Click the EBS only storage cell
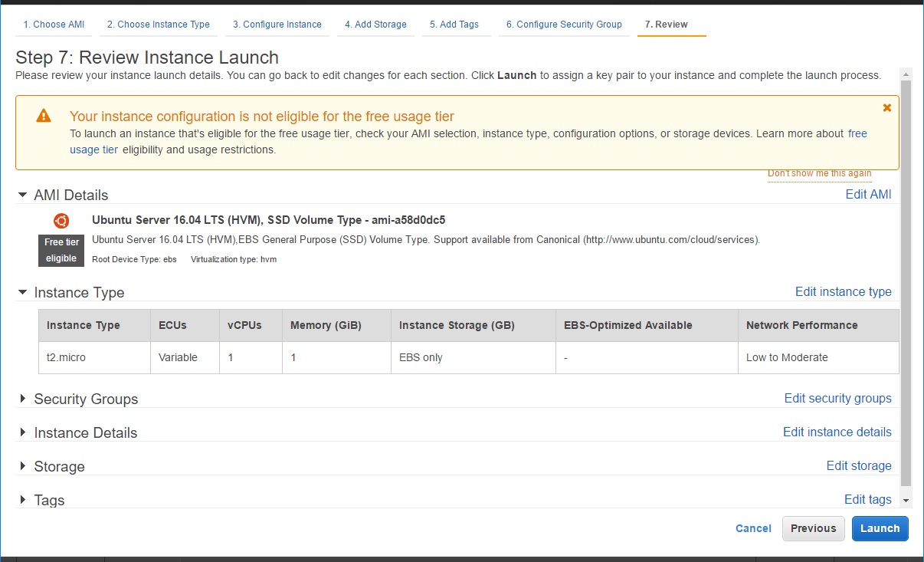 [473, 357]
